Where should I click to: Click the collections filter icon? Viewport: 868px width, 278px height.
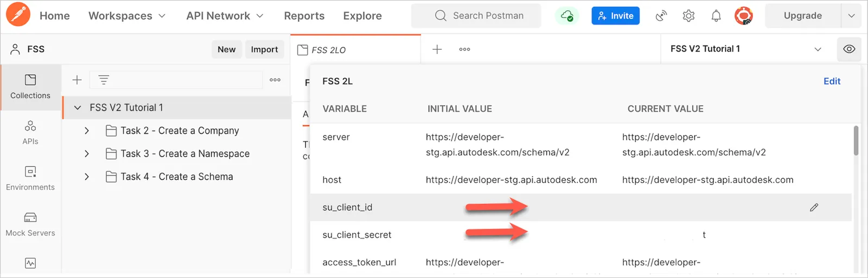click(x=104, y=80)
